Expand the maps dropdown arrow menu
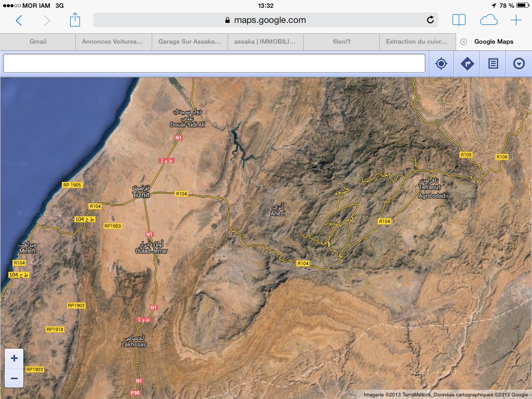The image size is (532, 399). coord(518,64)
